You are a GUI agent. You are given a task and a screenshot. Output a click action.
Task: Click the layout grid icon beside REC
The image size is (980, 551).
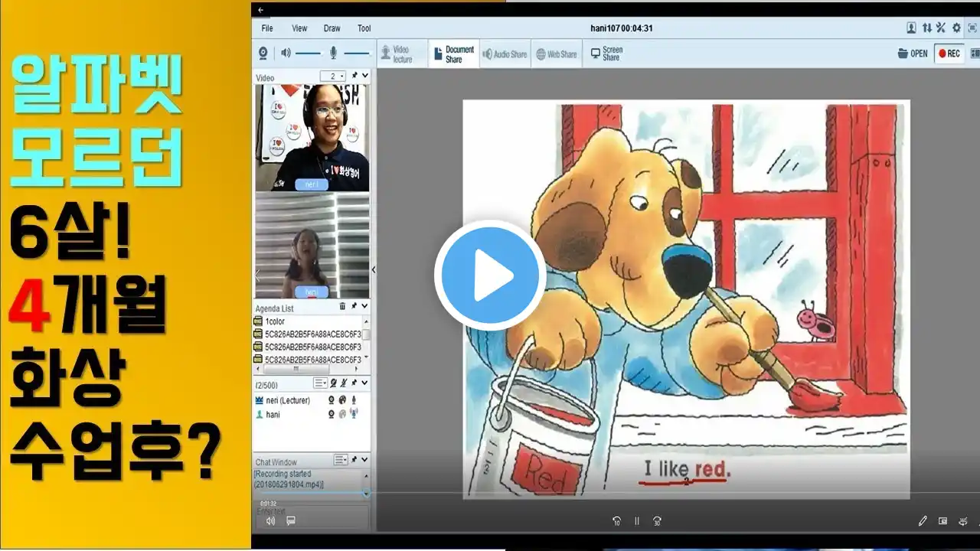(975, 54)
